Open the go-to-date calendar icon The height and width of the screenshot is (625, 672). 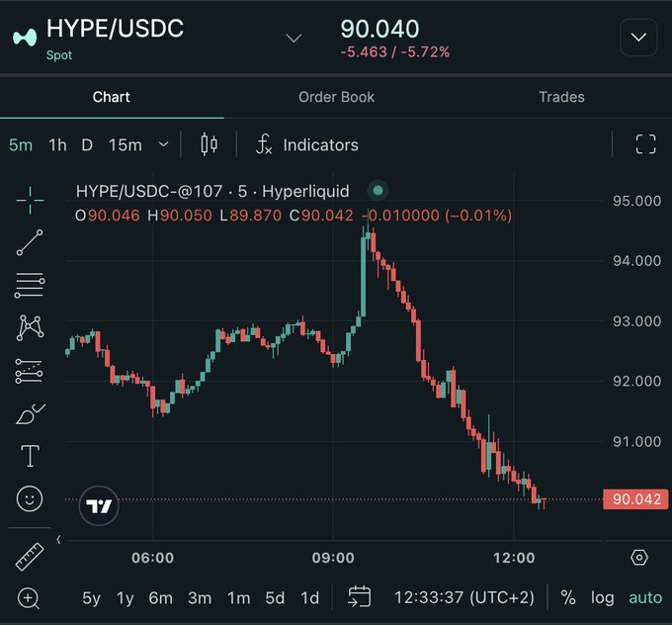click(x=359, y=597)
